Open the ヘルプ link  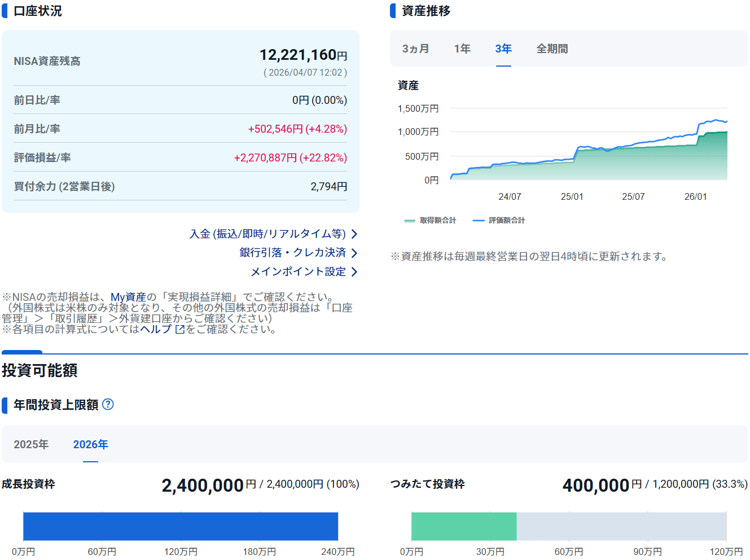point(156,330)
